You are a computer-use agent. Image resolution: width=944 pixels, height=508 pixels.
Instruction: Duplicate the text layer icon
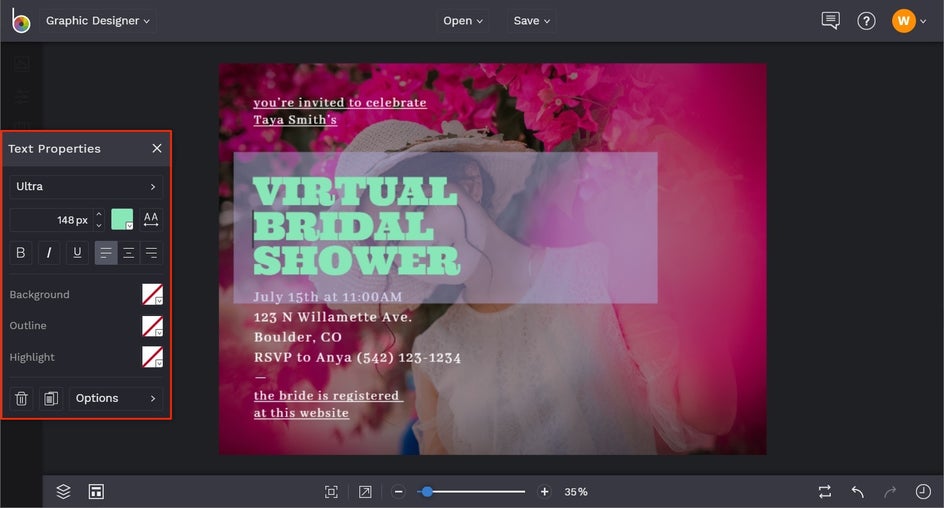point(51,398)
